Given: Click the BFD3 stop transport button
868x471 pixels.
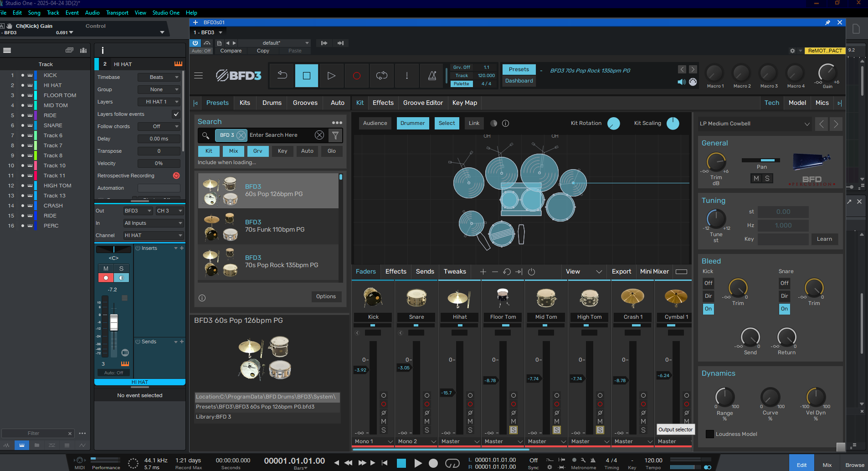Looking at the screenshot, I should coord(307,76).
